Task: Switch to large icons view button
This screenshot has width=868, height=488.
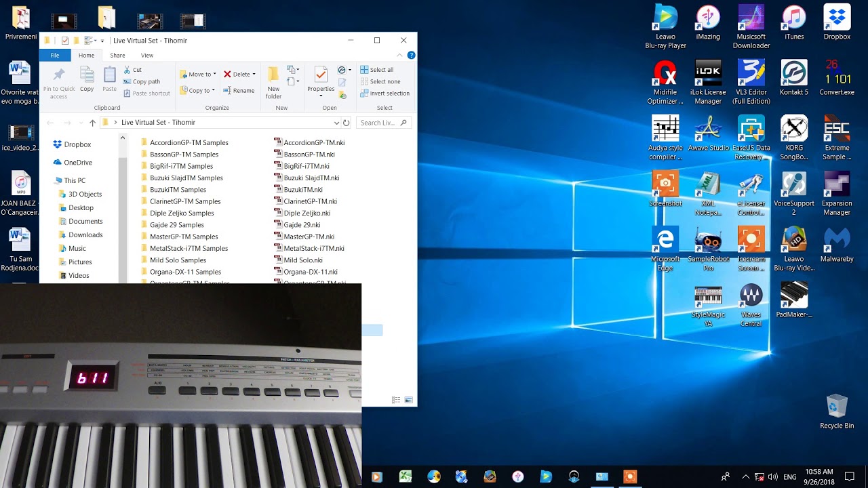Action: pyautogui.click(x=409, y=401)
